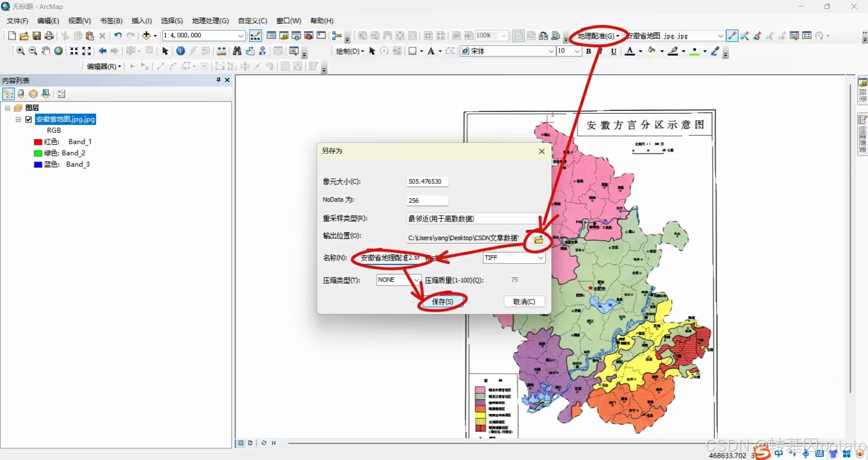Toggle Underline text formatting
This screenshot has height=460, width=868.
pyautogui.click(x=613, y=51)
